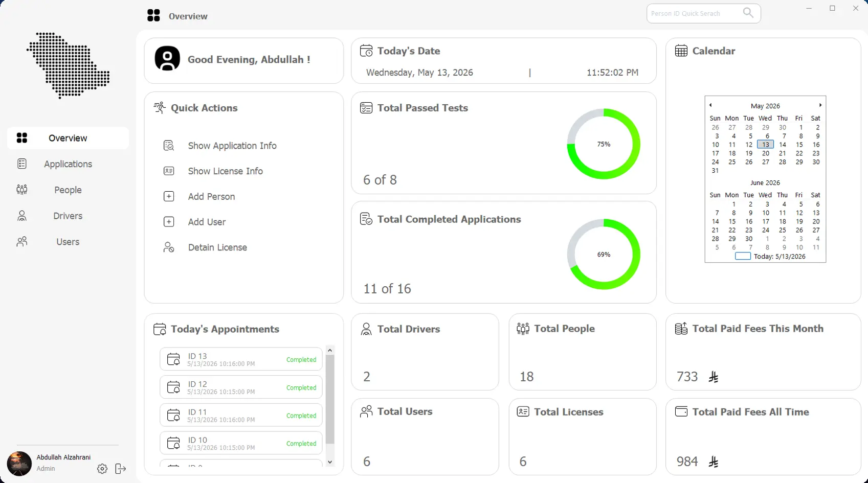Viewport: 868px width, 483px height.
Task: Click the Detain License icon
Action: click(x=169, y=247)
